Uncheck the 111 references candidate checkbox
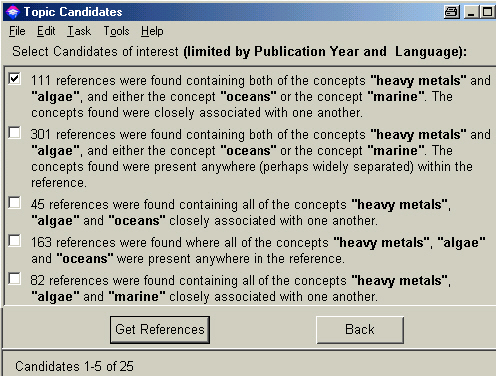 pyautogui.click(x=14, y=78)
